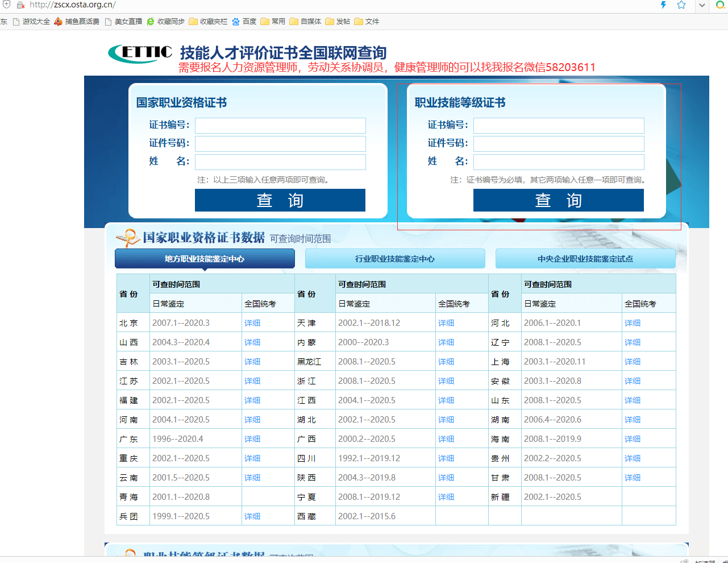
Task: Click 查询 button under 职业技能等级证书
Action: 559,200
